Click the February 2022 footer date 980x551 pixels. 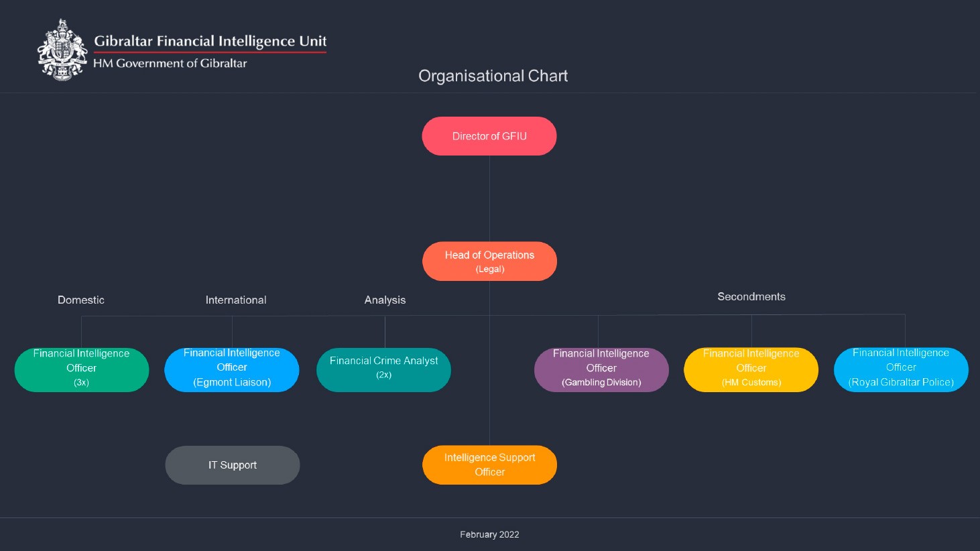click(489, 535)
